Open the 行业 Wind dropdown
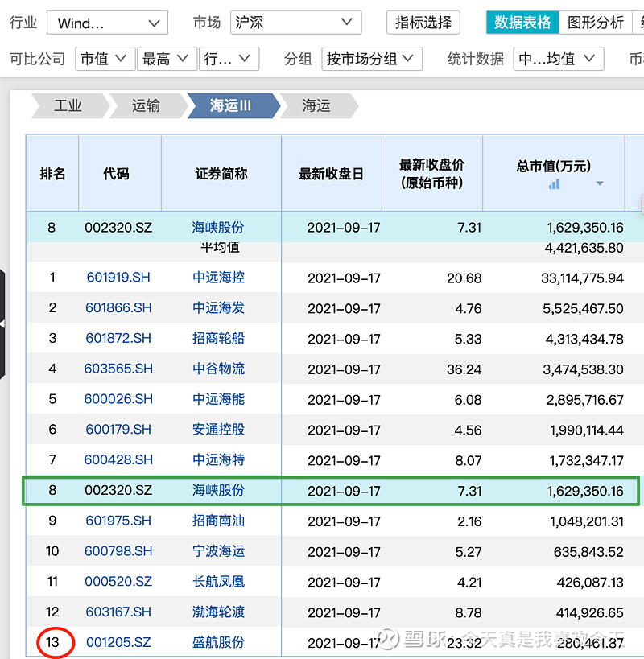644x659 pixels. [107, 23]
